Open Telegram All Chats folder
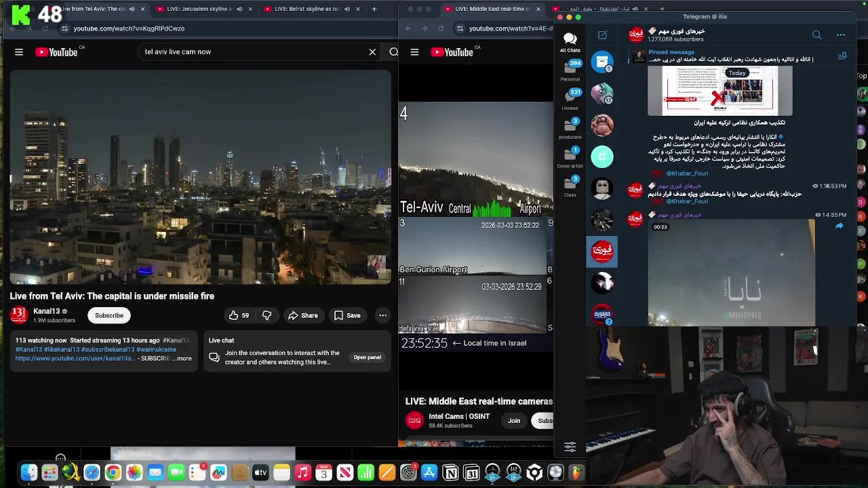Image resolution: width=868 pixels, height=488 pixels. 570,42
